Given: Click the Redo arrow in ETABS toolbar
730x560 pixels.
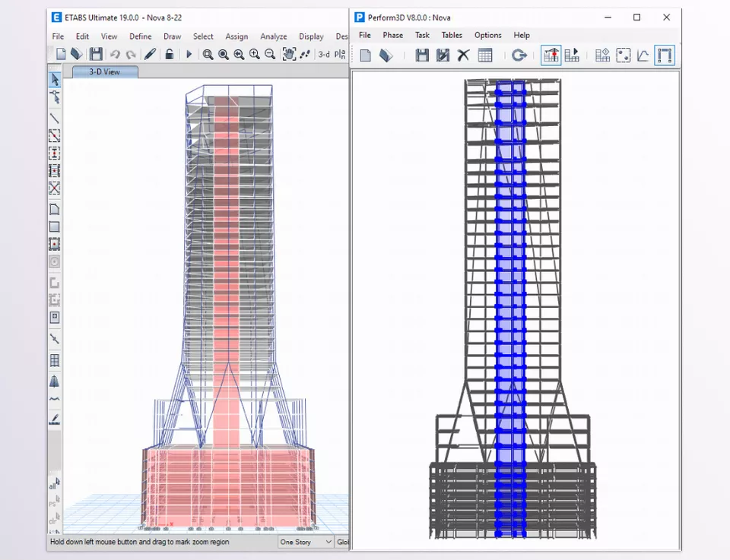Looking at the screenshot, I should click(131, 55).
